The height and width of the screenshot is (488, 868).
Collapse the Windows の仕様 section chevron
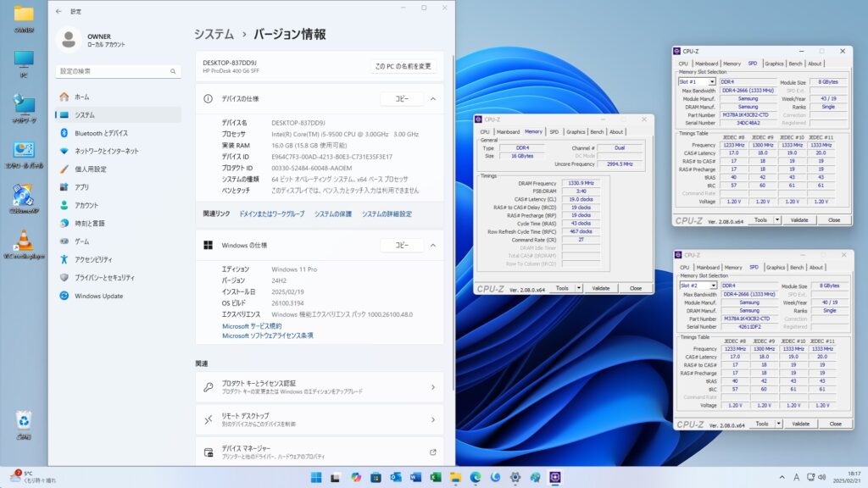tap(432, 245)
